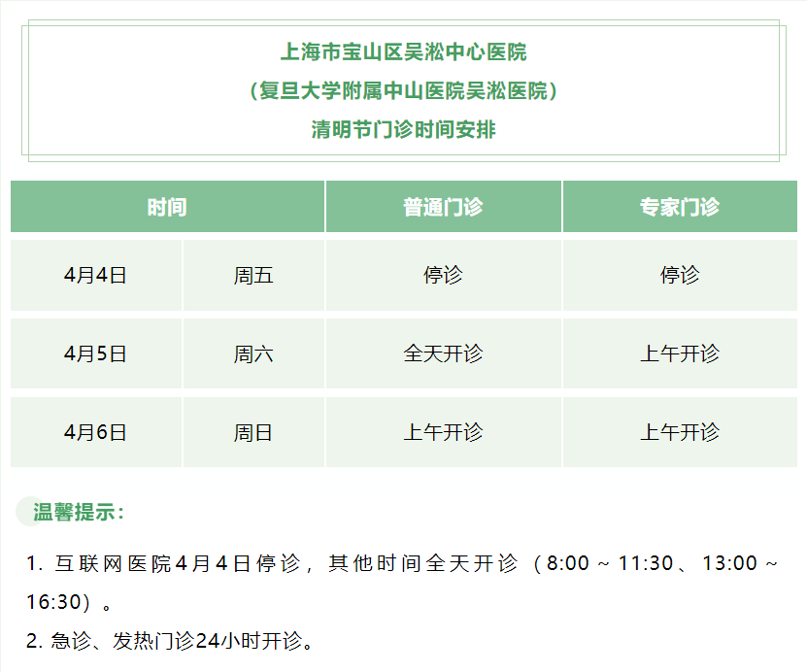
Task: Click the 4月4日 date cell
Action: (96, 275)
